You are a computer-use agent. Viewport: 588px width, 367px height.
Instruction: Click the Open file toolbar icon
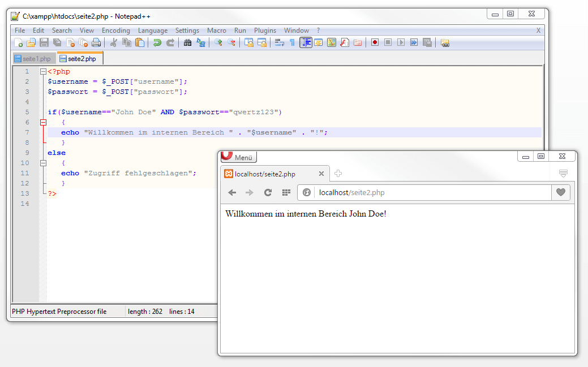point(31,43)
